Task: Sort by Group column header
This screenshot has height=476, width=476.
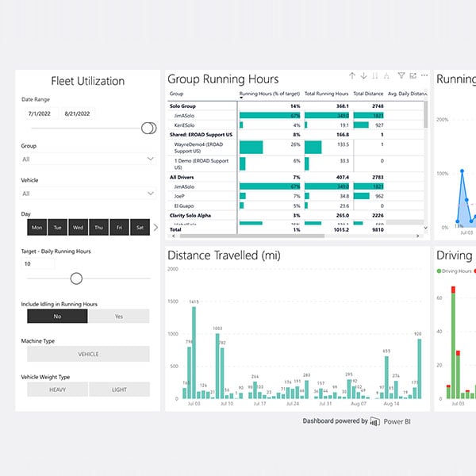Action: 176,94
